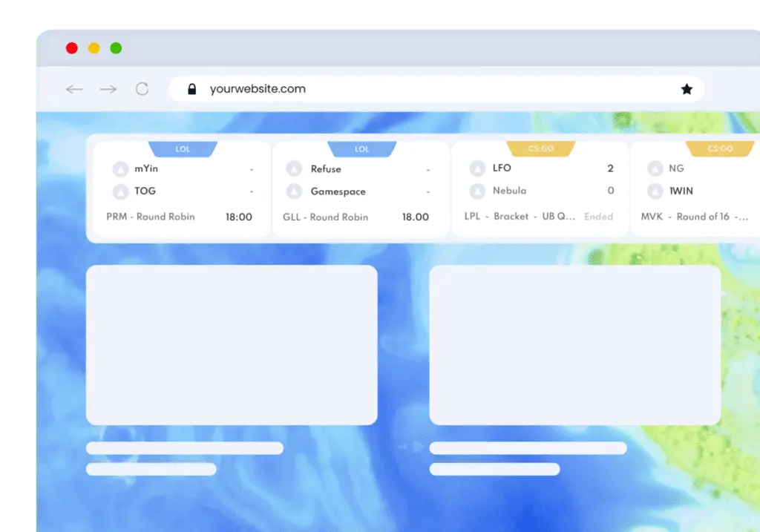Open the LPL Bracket ended match
The image size is (760, 532).
(520, 217)
